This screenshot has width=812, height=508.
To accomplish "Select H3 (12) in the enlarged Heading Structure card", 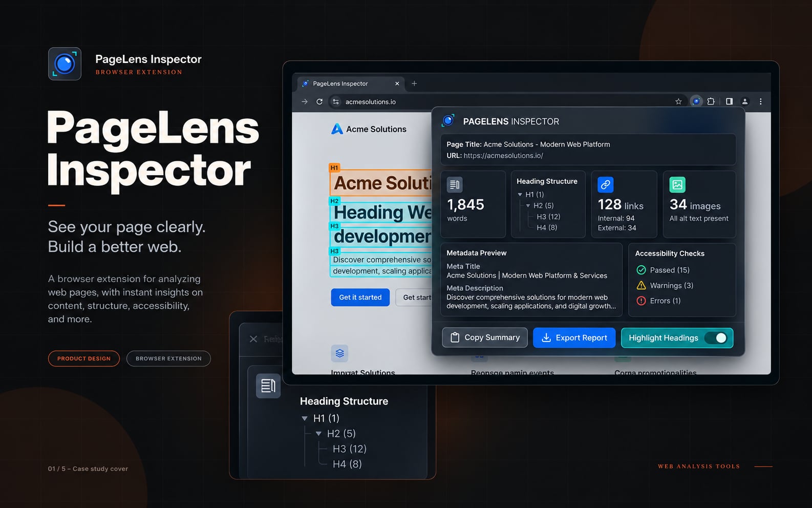I will (x=350, y=449).
